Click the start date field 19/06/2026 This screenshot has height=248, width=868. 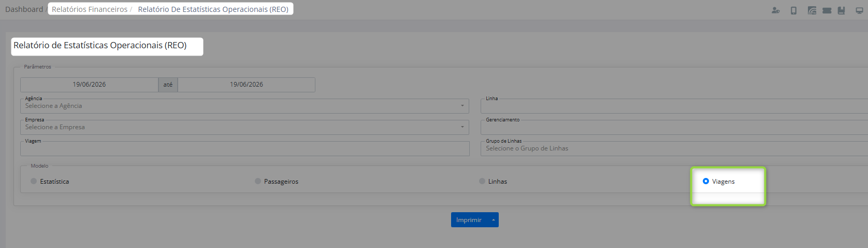pyautogui.click(x=89, y=85)
